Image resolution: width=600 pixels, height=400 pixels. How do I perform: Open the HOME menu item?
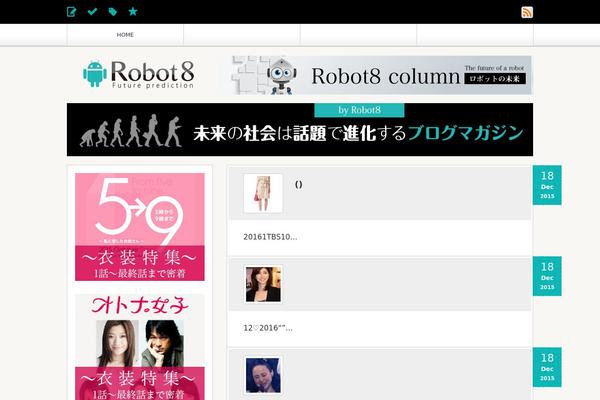[x=125, y=34]
